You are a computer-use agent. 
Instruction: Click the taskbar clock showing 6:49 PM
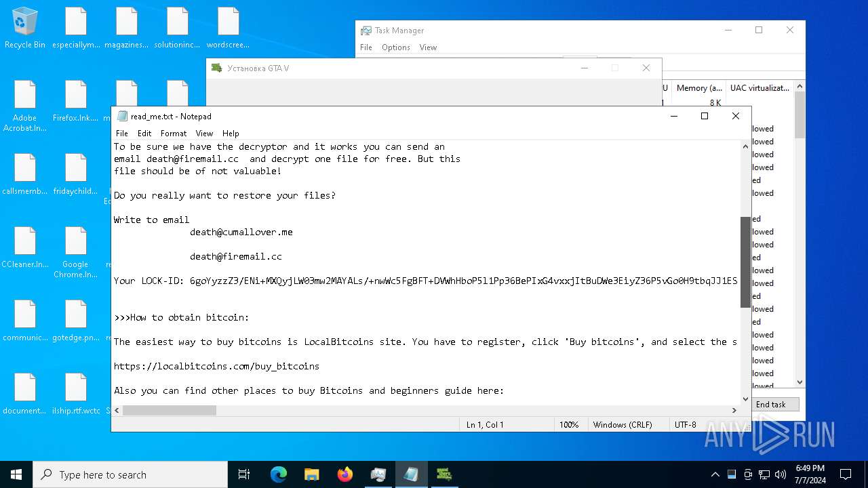click(x=809, y=474)
